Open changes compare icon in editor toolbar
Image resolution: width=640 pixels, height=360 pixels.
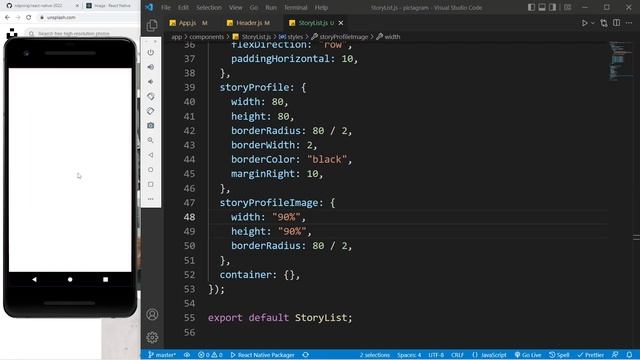(x=604, y=23)
